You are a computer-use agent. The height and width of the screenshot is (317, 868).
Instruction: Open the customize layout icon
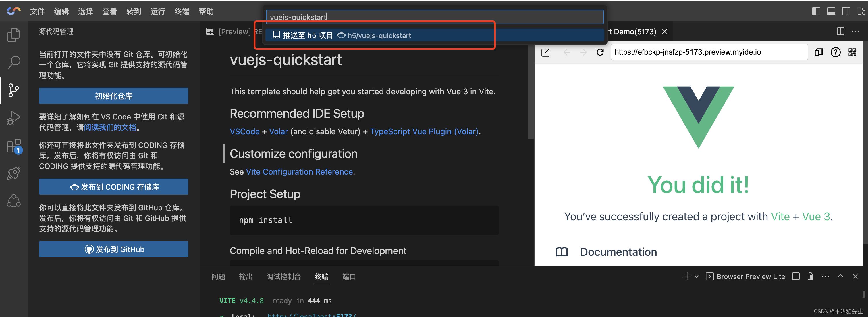[x=861, y=11]
